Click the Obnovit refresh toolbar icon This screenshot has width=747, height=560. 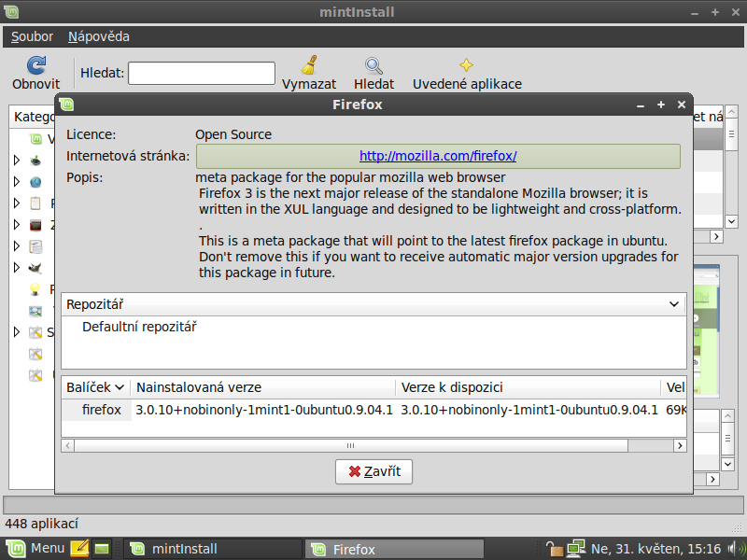coord(36,65)
